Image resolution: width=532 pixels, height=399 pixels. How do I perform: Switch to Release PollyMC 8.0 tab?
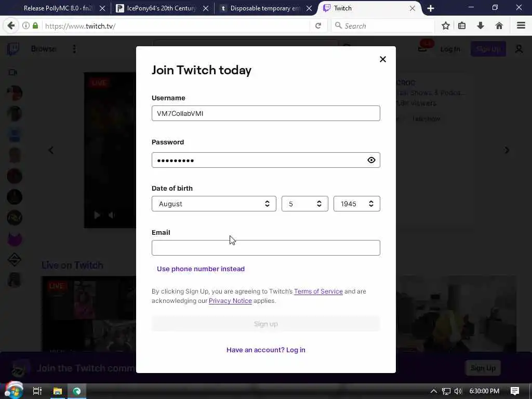click(x=58, y=8)
